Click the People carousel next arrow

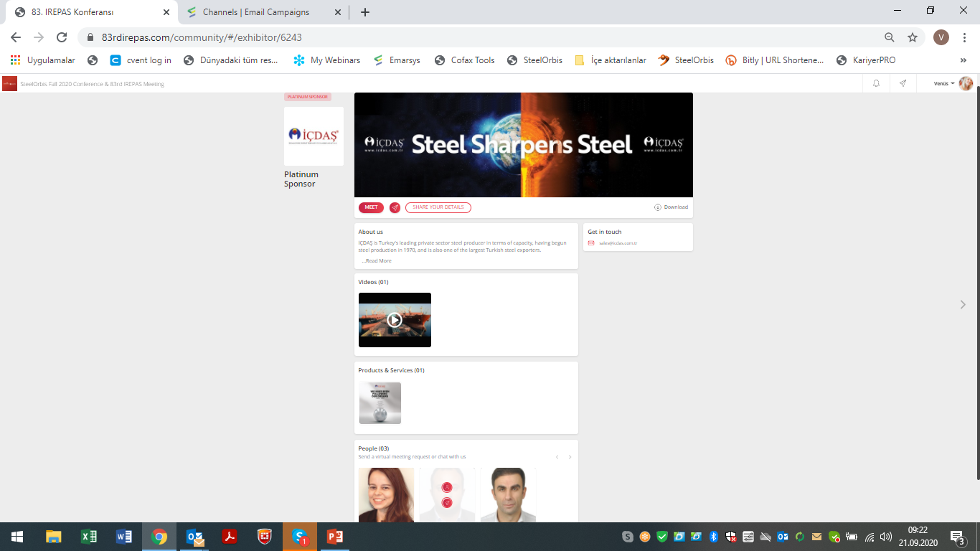point(570,457)
